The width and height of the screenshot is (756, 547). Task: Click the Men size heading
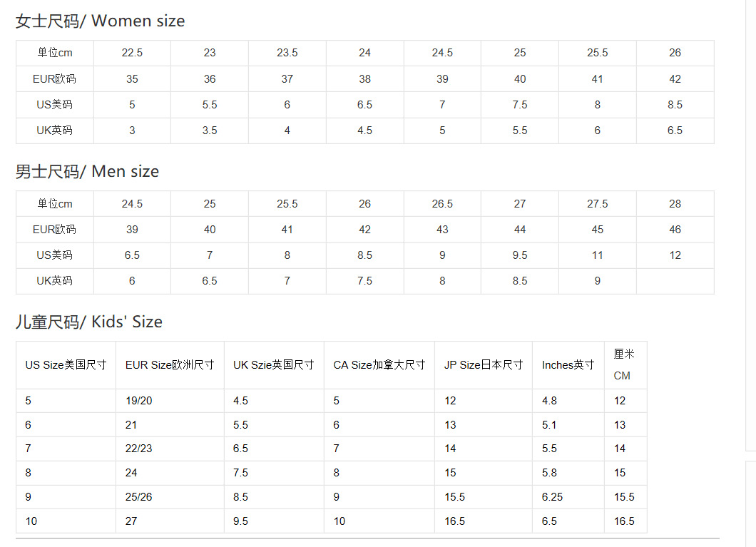tap(88, 172)
